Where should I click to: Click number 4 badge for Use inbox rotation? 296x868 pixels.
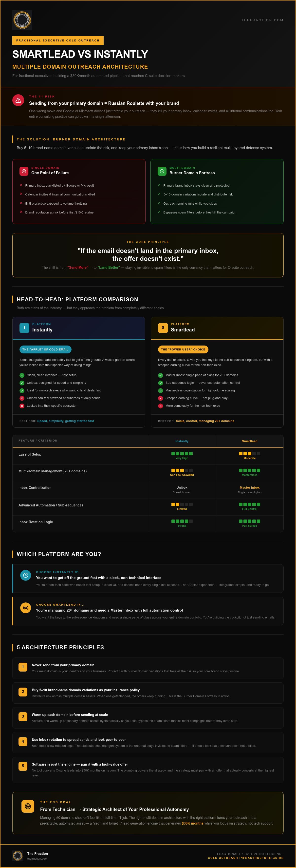(x=23, y=741)
